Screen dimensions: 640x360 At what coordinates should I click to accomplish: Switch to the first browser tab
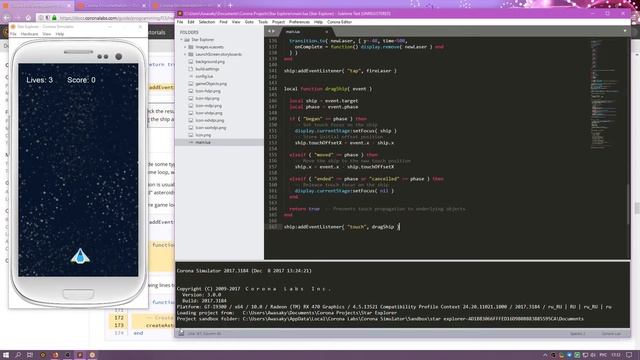(37, 6)
